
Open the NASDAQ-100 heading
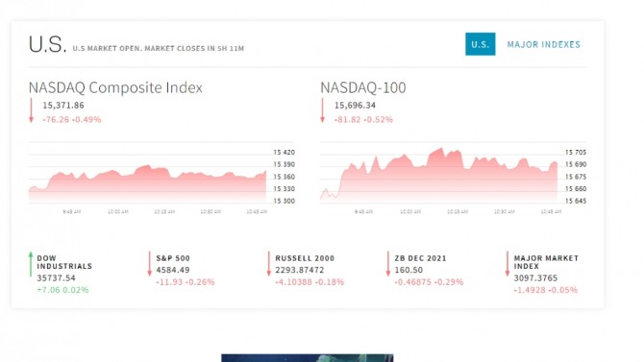[x=363, y=87]
